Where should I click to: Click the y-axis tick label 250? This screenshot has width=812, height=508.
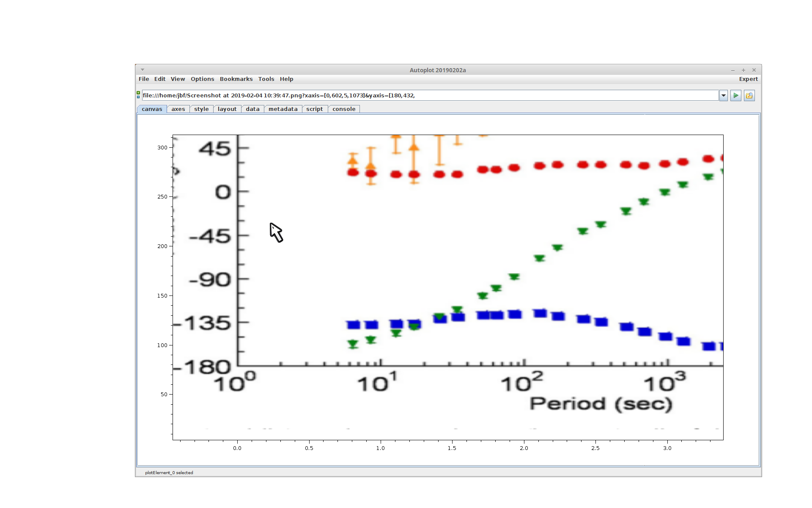pos(162,197)
